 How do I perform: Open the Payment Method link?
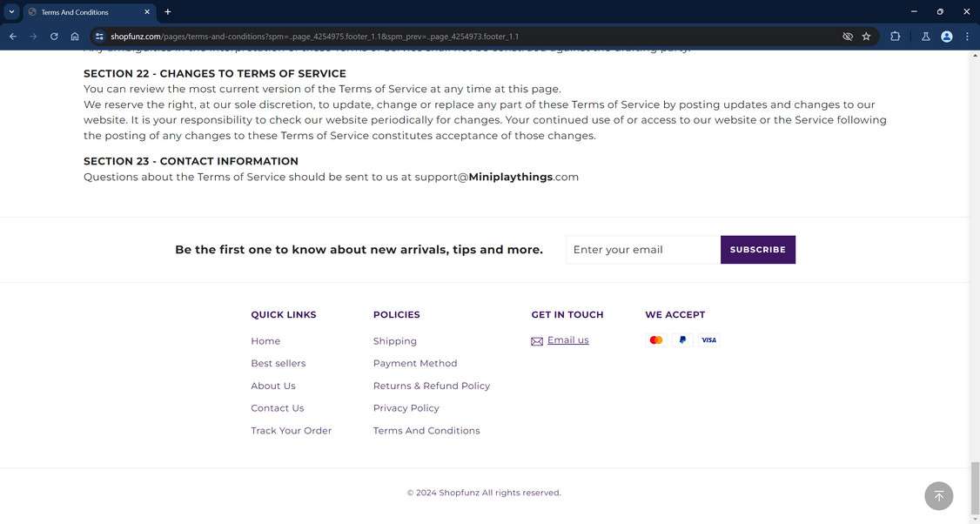[415, 363]
